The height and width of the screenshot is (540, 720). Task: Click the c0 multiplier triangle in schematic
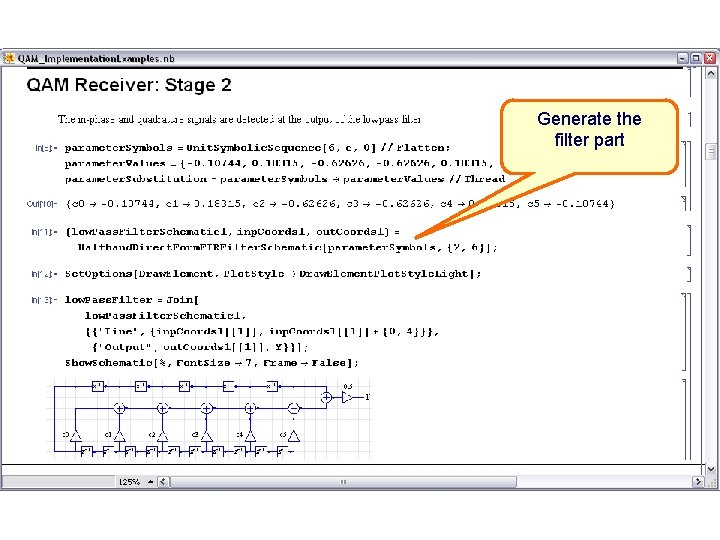pyautogui.click(x=76, y=435)
